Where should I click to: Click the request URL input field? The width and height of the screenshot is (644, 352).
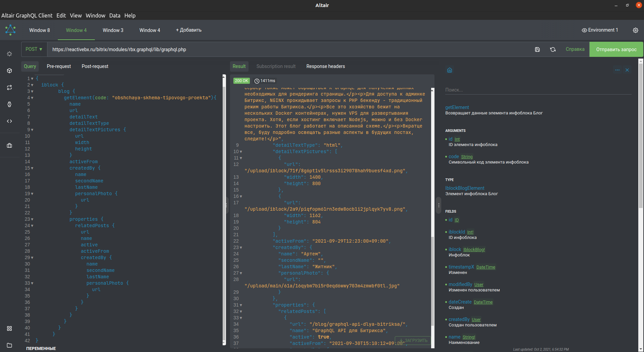click(289, 49)
